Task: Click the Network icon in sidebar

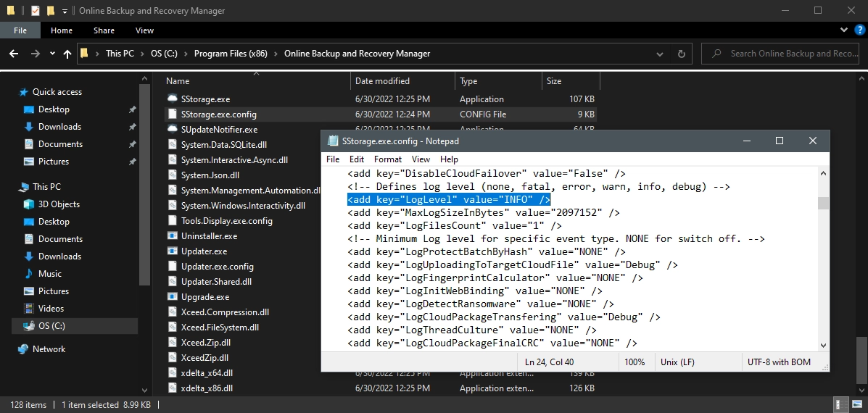Action: [x=23, y=349]
